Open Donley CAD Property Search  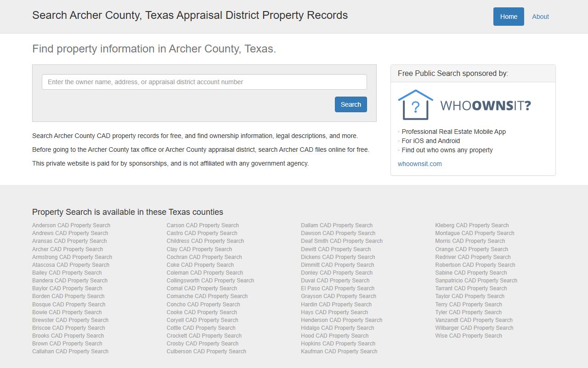(x=337, y=273)
